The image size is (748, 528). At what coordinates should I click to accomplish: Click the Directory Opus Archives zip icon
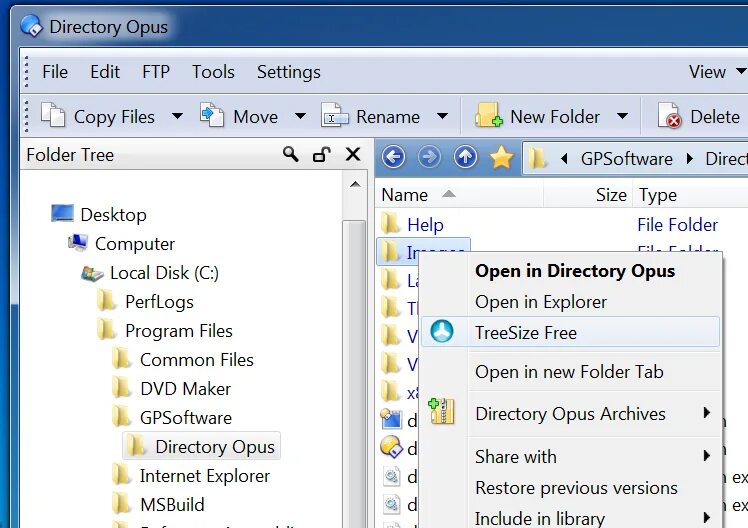point(442,411)
